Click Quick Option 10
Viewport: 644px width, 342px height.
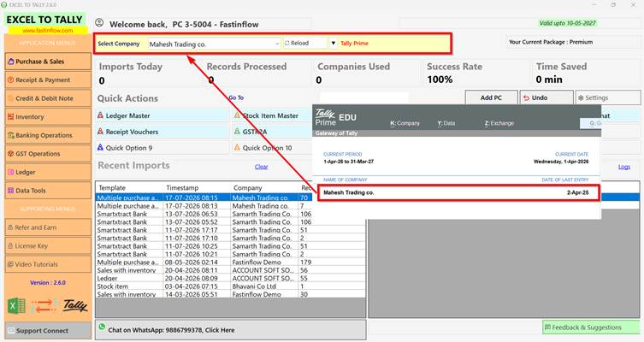tap(272, 148)
